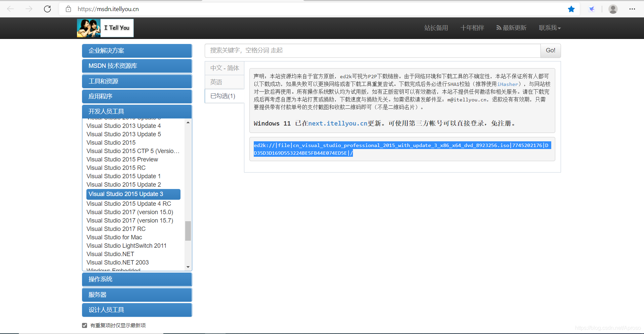The height and width of the screenshot is (334, 644).
Task: Select the Visual Studio 2015 entry
Action: tap(111, 143)
